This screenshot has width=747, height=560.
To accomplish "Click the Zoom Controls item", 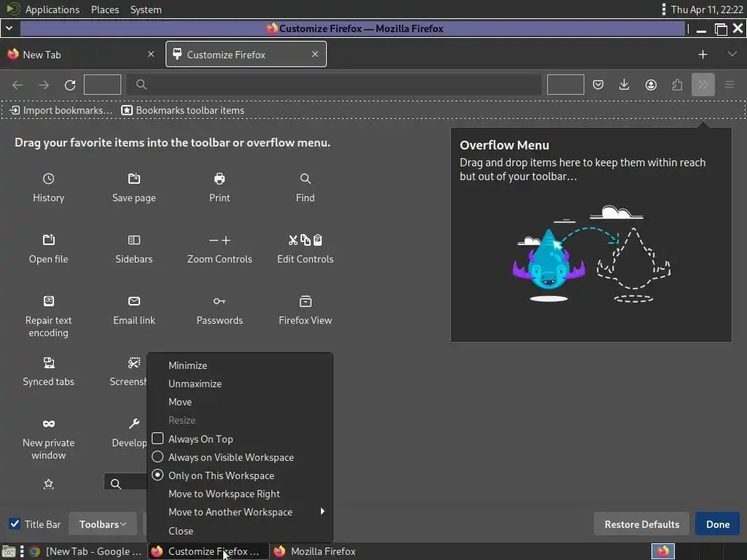I will pos(220,249).
